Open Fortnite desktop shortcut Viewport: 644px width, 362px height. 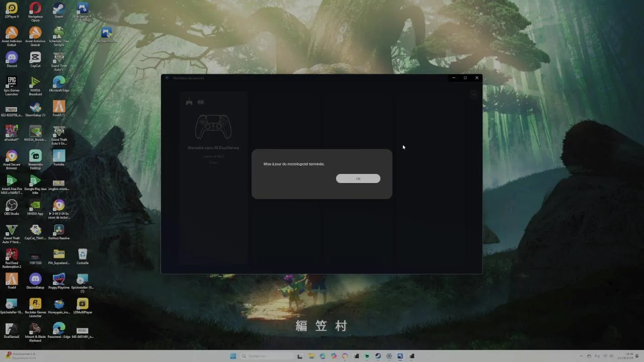[x=59, y=158]
